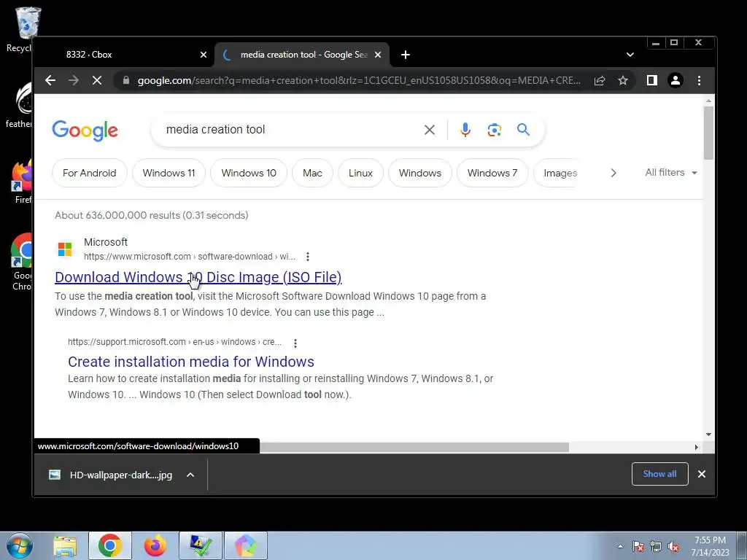Open the Chrome side panel icon
The height and width of the screenshot is (560, 747).
652,80
